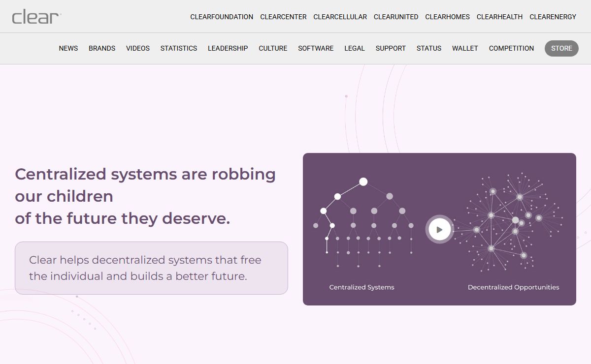591x364 pixels.
Task: Open CLEARHOMES link
Action: click(x=447, y=17)
